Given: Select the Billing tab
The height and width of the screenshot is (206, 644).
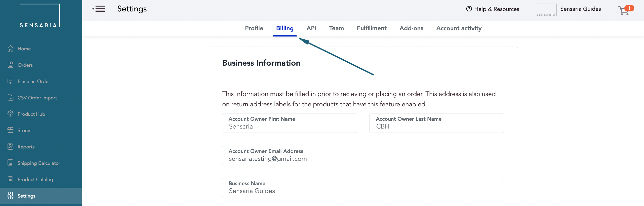Looking at the screenshot, I should [285, 28].
